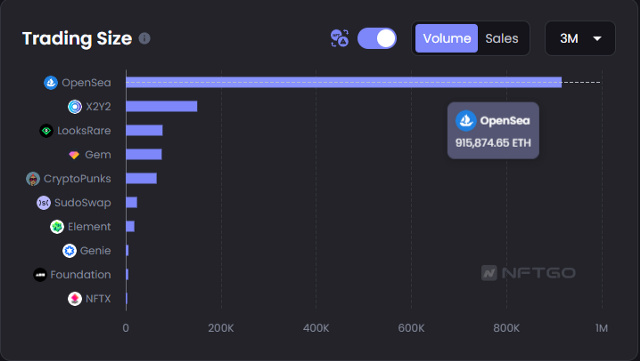Screen dimensions: 640x361
Task: Switch to the Sales tab
Action: (502, 38)
